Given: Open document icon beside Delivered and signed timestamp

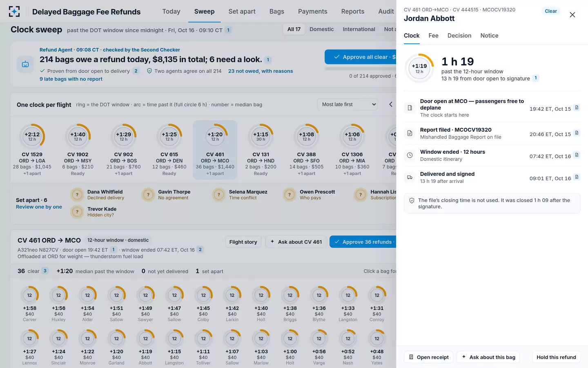Looking at the screenshot, I should (577, 177).
